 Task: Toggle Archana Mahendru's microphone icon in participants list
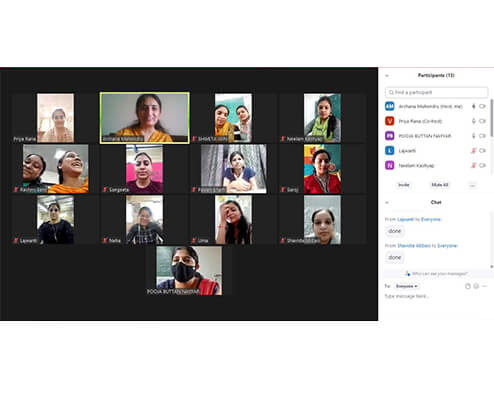click(474, 106)
